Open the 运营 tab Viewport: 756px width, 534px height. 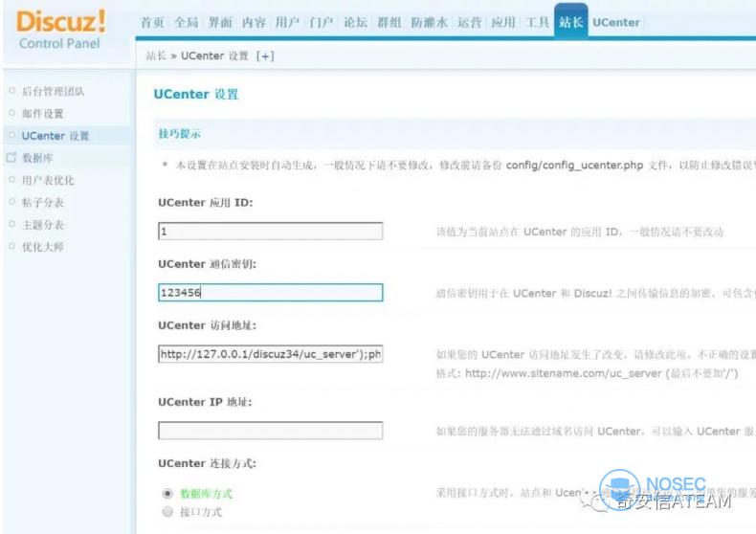pos(469,23)
